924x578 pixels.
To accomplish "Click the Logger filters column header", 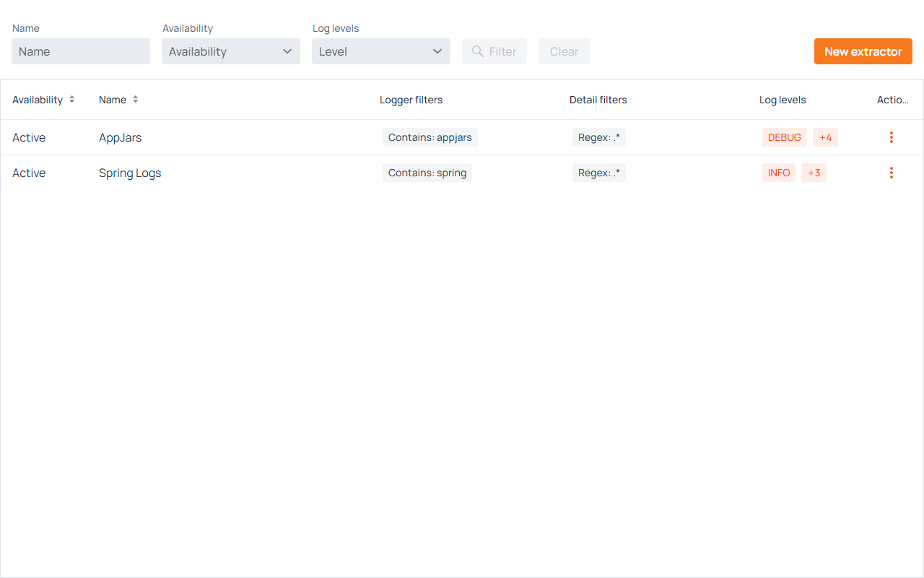I will (x=411, y=100).
